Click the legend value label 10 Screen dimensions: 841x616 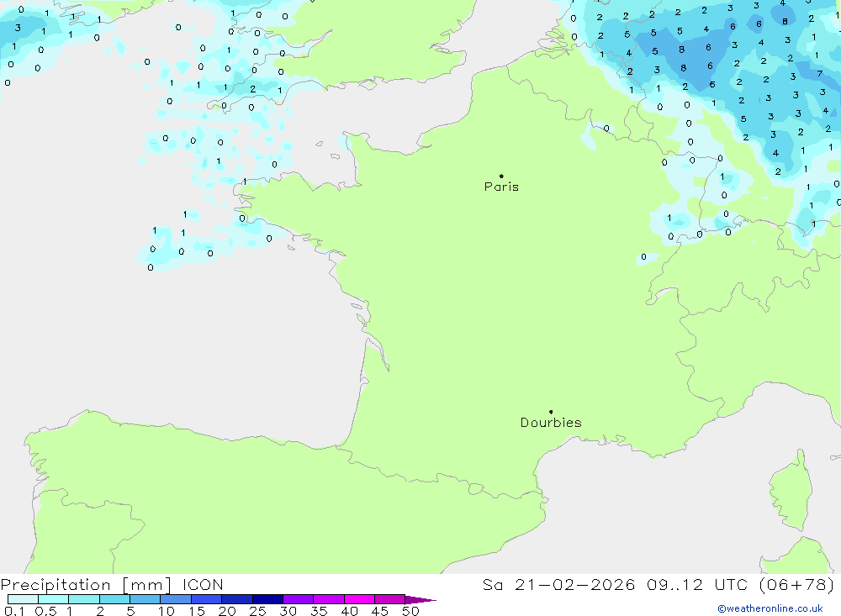(167, 611)
